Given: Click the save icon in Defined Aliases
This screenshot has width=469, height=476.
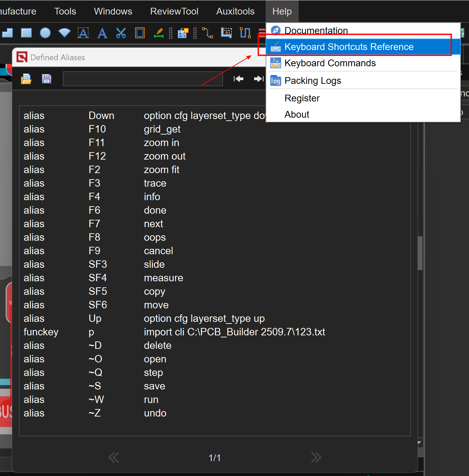Looking at the screenshot, I should 46,79.
